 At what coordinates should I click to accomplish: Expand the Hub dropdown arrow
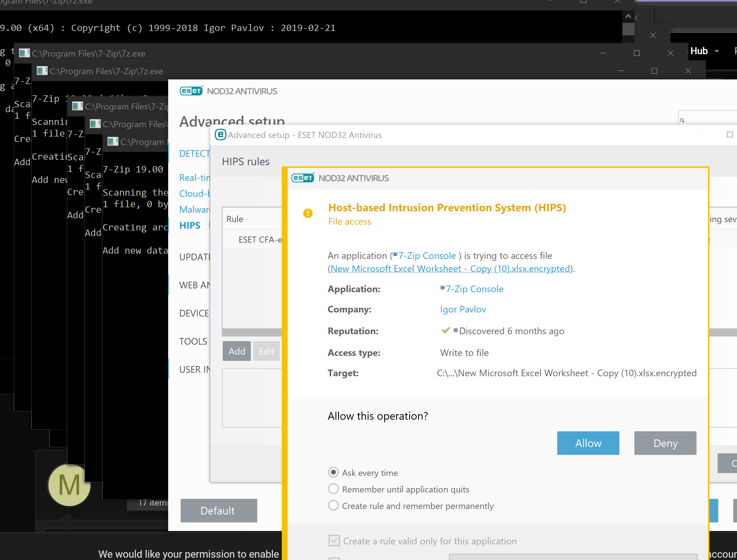(x=716, y=51)
